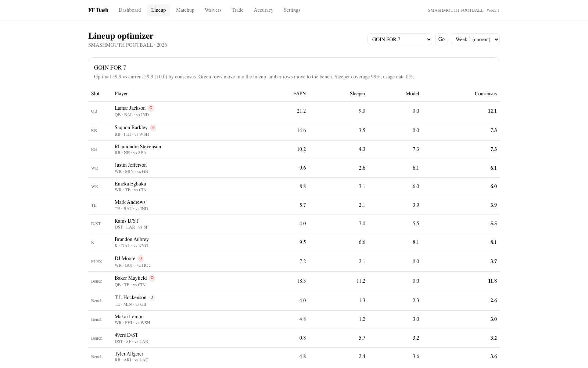The width and height of the screenshot is (588, 368).
Task: Click the D/ST slot label
Action: pos(96,224)
